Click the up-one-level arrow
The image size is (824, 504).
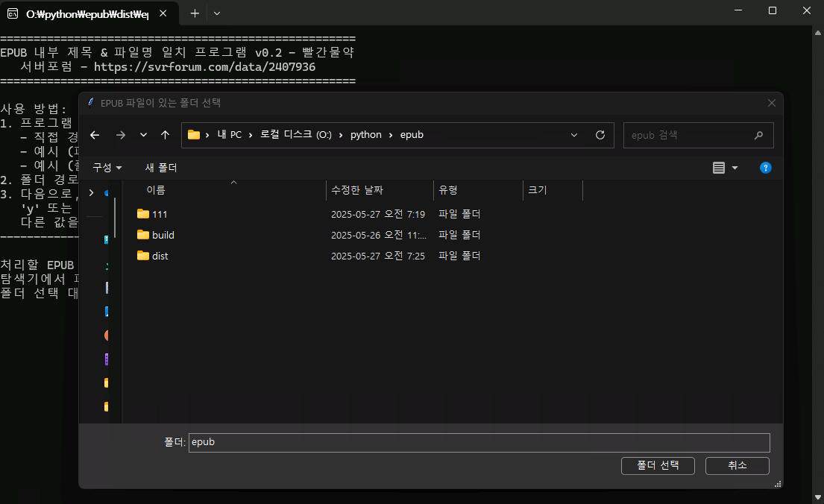(165, 135)
